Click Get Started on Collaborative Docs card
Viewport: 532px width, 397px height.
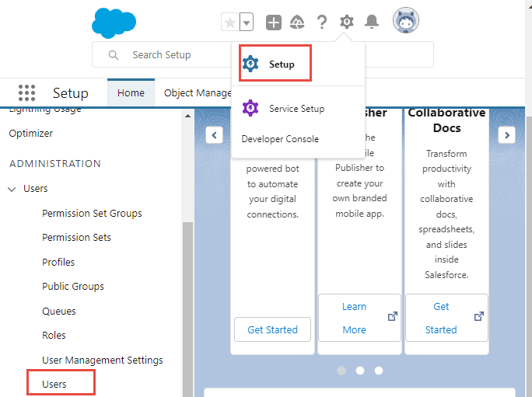[447, 318]
